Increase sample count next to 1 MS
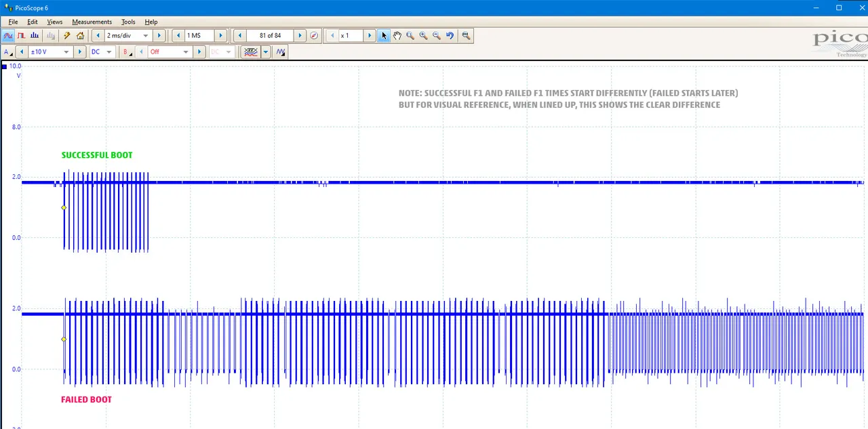Screen dimensions: 868x429 (x=220, y=36)
